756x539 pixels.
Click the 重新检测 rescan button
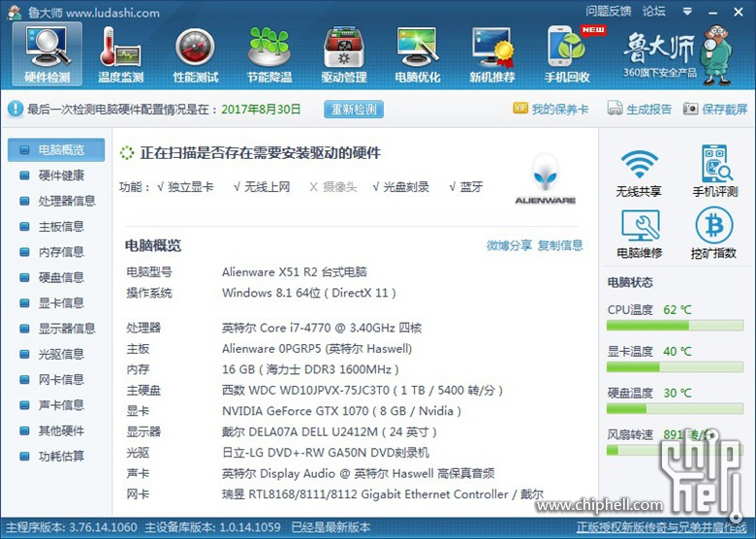point(354,110)
